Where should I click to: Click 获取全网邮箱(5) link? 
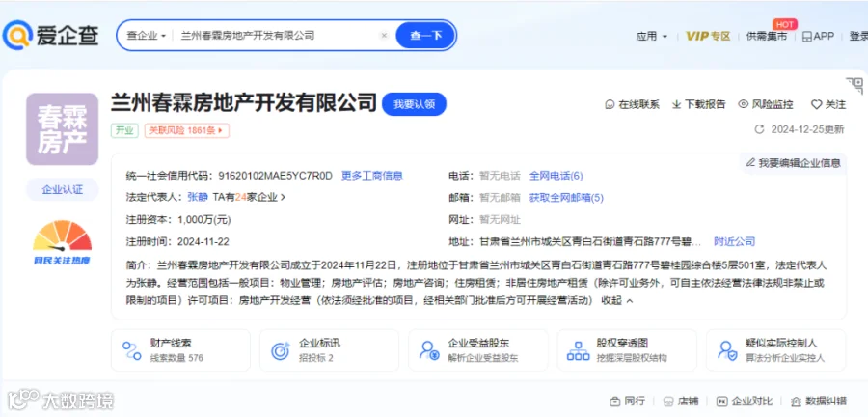click(x=566, y=197)
